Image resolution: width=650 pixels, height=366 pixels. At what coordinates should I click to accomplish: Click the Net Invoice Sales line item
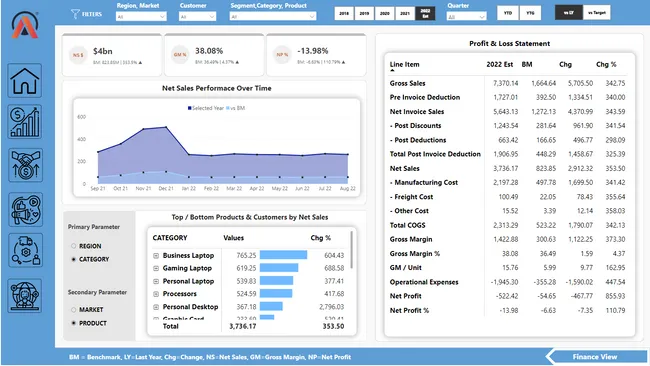[417, 111]
